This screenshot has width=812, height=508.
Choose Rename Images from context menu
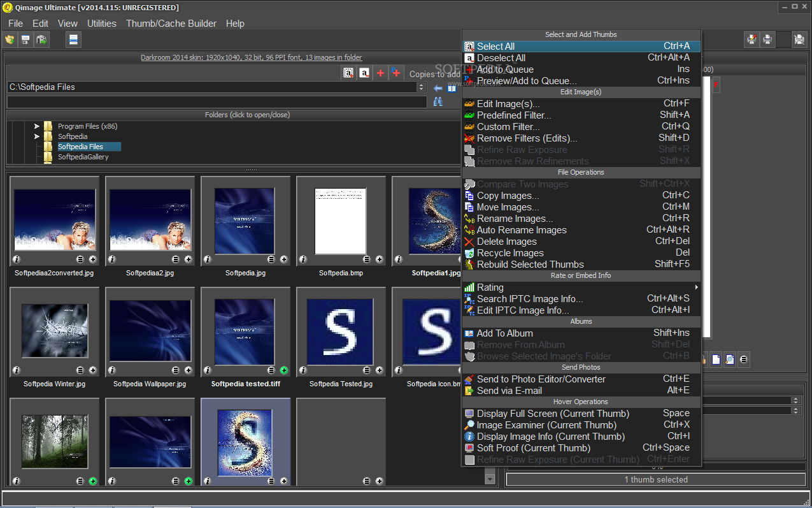pos(515,219)
